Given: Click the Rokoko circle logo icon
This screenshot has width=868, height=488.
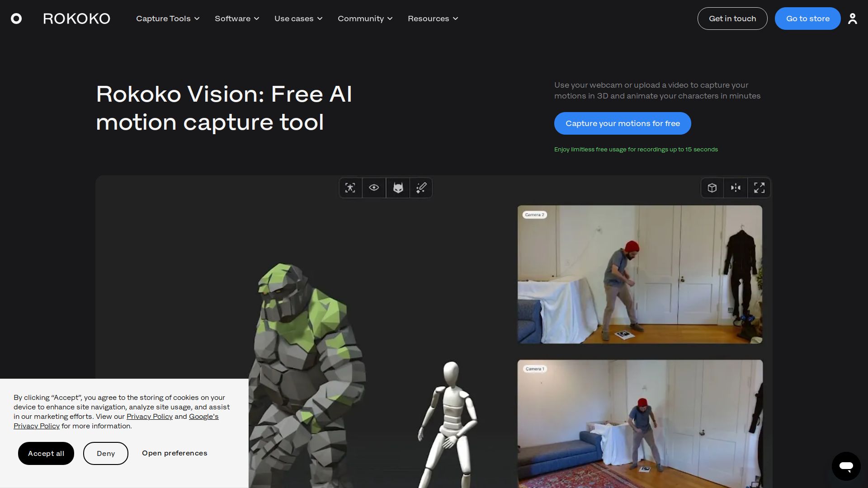Looking at the screenshot, I should coord(16,19).
